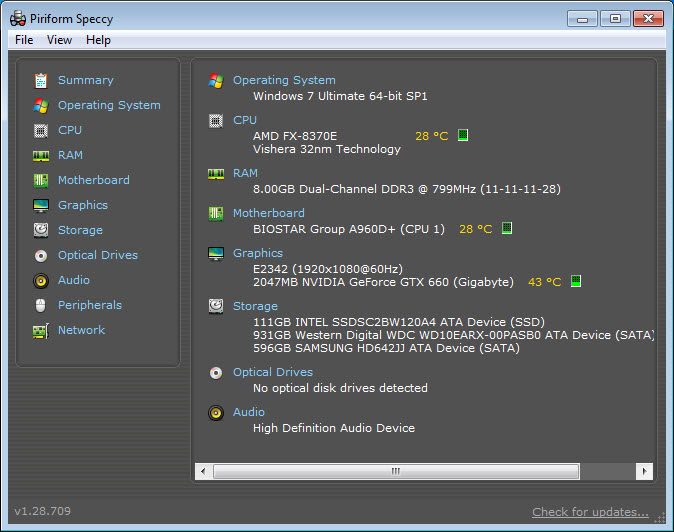Click the Storage hard drive icon in sidebar
674x532 pixels.
[x=41, y=230]
